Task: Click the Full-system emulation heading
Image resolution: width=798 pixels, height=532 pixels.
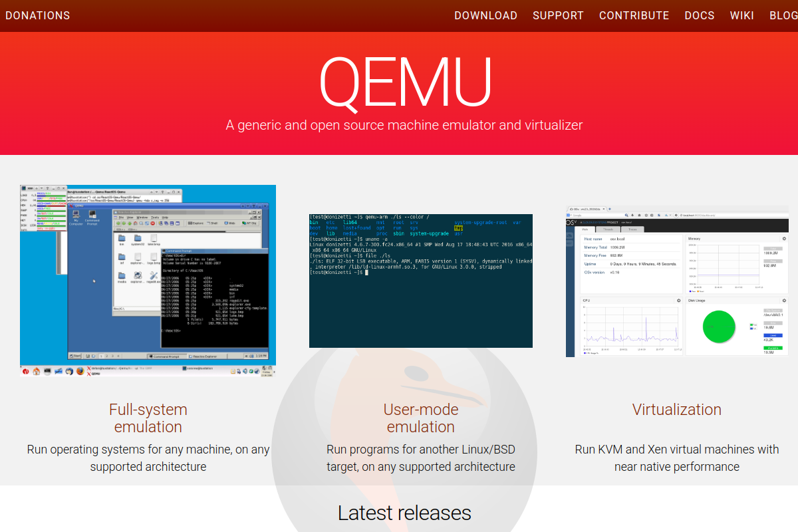Action: tap(148, 418)
